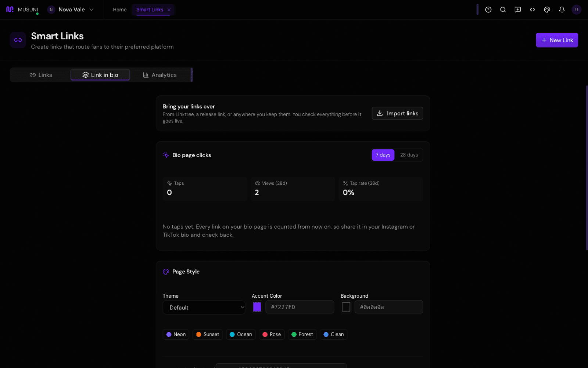Open the help question mark icon

pos(488,10)
